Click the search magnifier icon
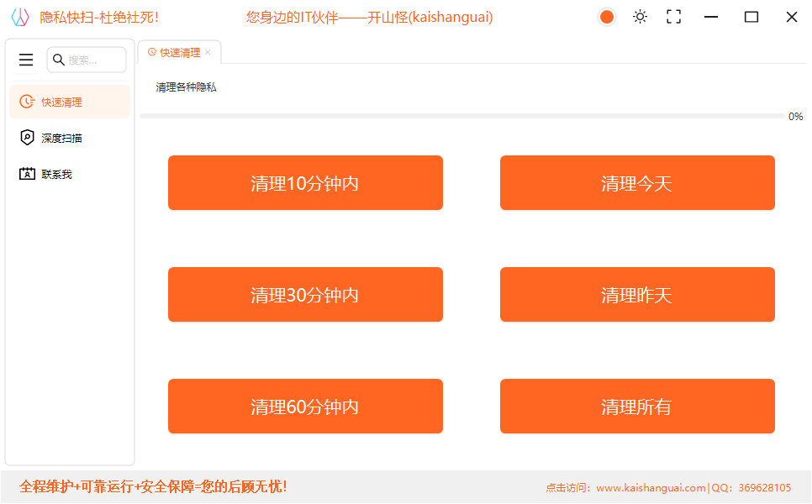Viewport: 812px width, 504px height. (x=59, y=60)
